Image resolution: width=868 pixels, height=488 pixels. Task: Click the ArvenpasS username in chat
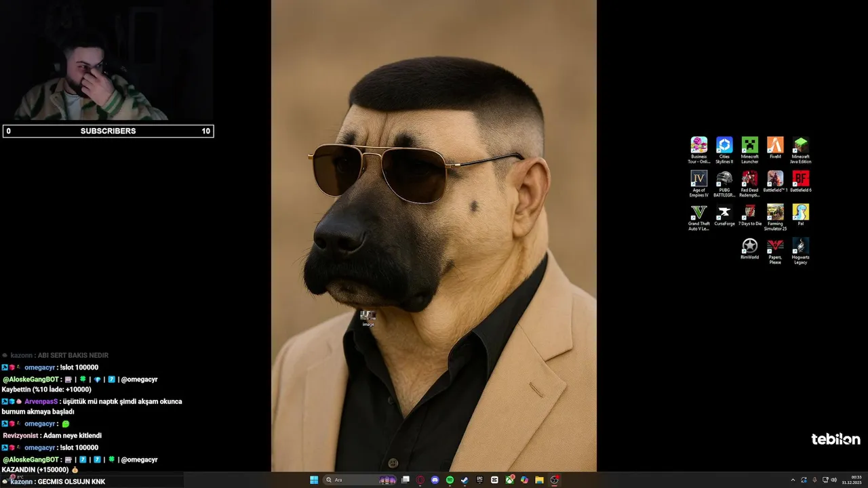coord(41,401)
